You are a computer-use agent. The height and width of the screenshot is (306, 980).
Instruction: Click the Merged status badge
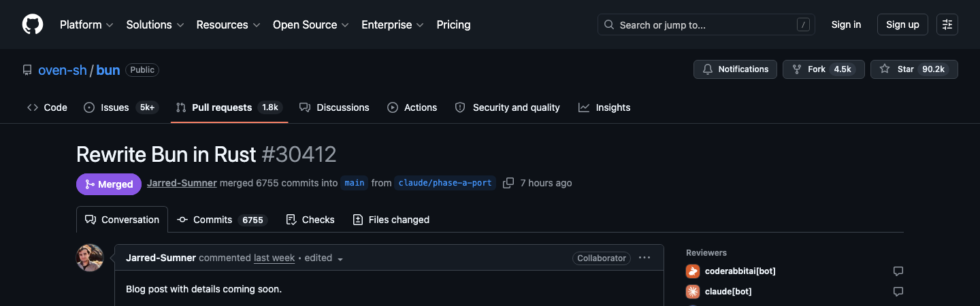[x=109, y=184]
